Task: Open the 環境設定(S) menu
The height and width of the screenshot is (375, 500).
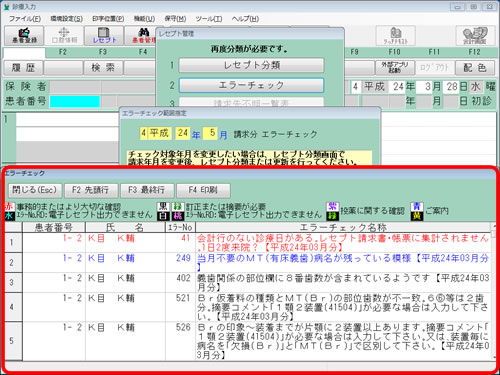Action: point(67,19)
